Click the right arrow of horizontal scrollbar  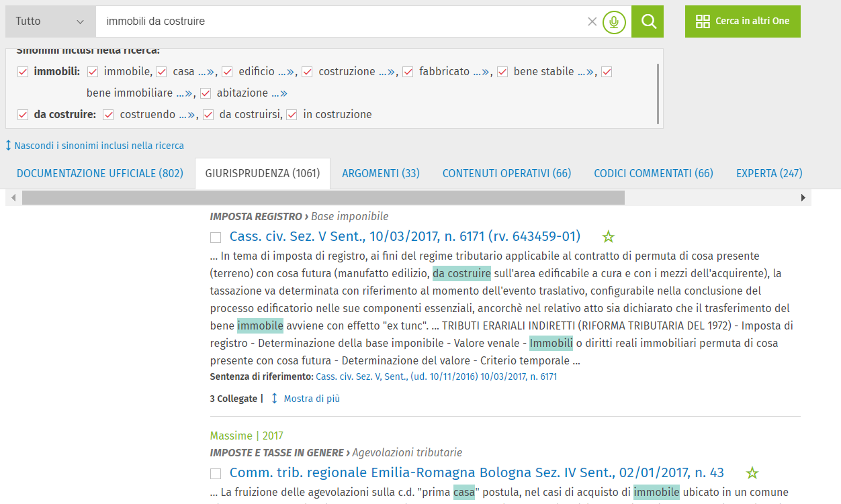pos(803,198)
